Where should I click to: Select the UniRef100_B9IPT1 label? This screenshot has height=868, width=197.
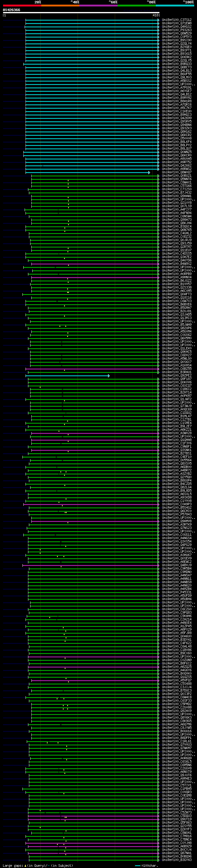pyautogui.click(x=176, y=50)
